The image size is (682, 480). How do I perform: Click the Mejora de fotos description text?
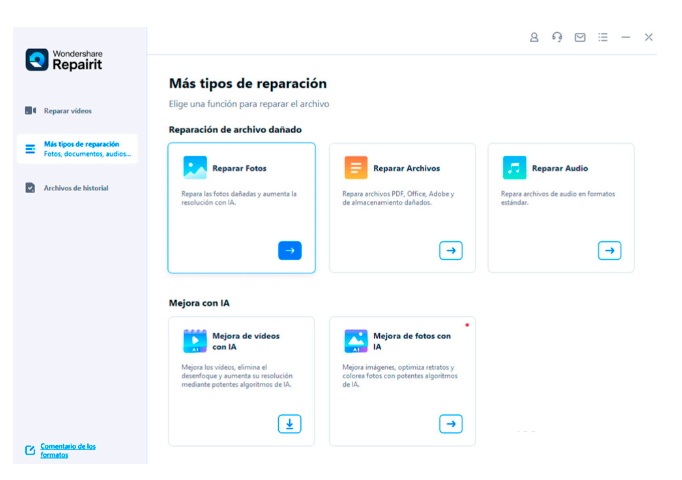pos(400,376)
